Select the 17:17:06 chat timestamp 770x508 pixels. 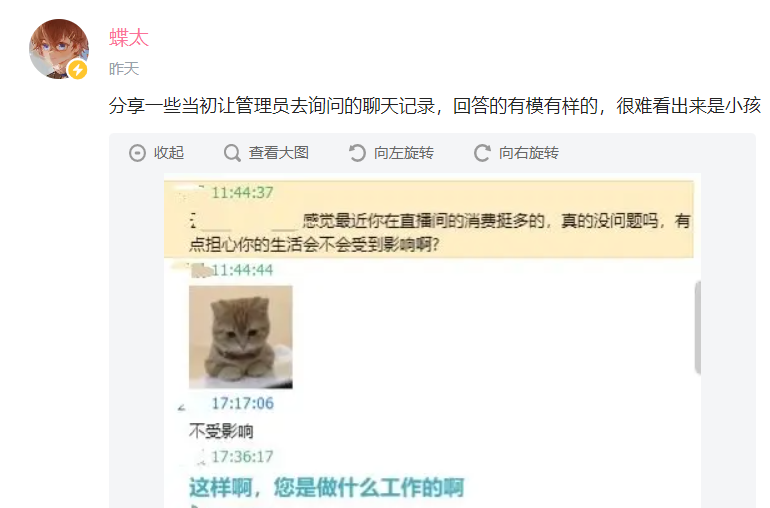pyautogui.click(x=242, y=403)
